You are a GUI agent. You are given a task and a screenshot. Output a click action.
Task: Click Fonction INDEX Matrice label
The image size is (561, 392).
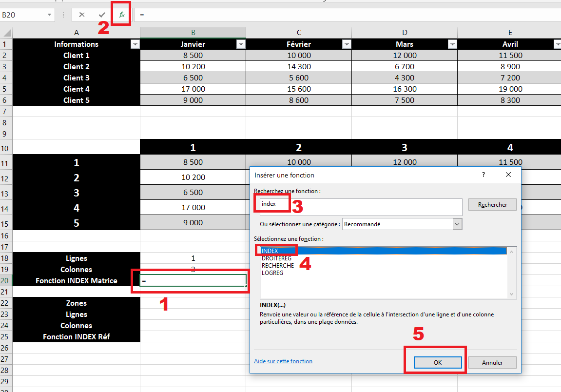click(x=76, y=281)
